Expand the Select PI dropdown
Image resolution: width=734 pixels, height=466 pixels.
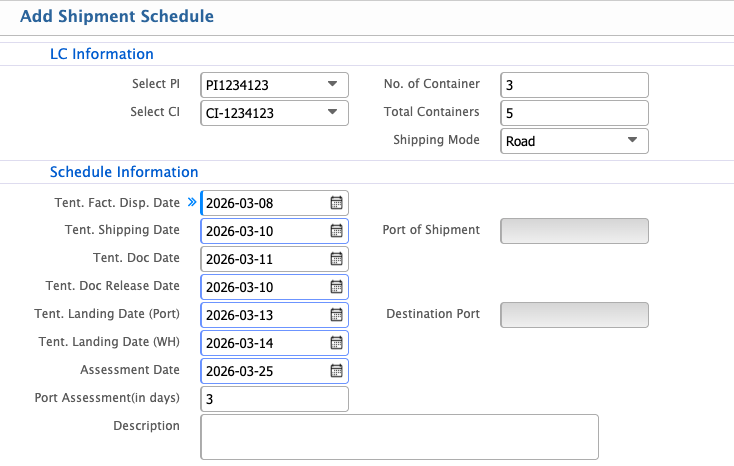click(332, 85)
